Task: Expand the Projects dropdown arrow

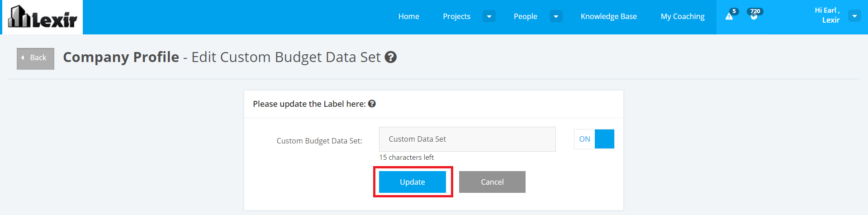Action: pos(489,16)
